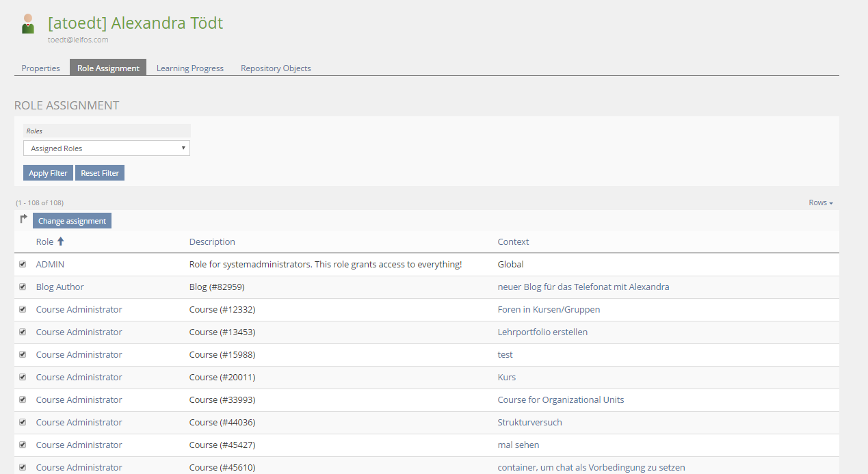Screen dimensions: 868x474
Task: Toggle checkbox for Course #12332
Action: click(23, 309)
